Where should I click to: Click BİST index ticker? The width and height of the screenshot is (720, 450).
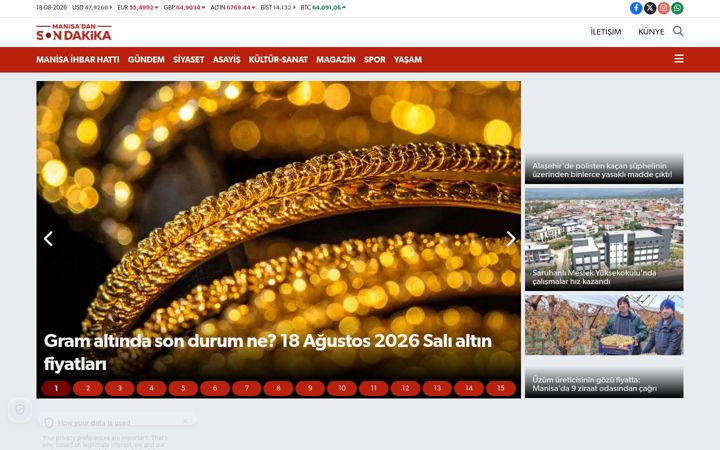(x=278, y=7)
